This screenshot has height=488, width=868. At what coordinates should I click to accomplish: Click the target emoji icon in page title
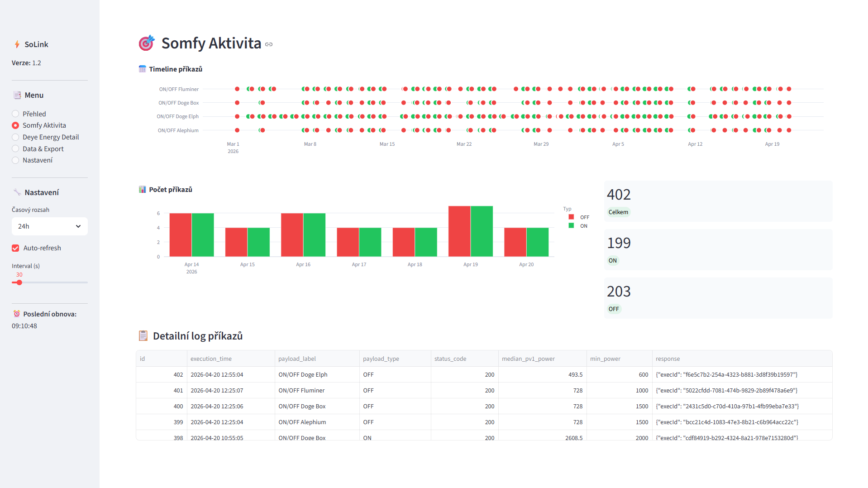click(147, 43)
